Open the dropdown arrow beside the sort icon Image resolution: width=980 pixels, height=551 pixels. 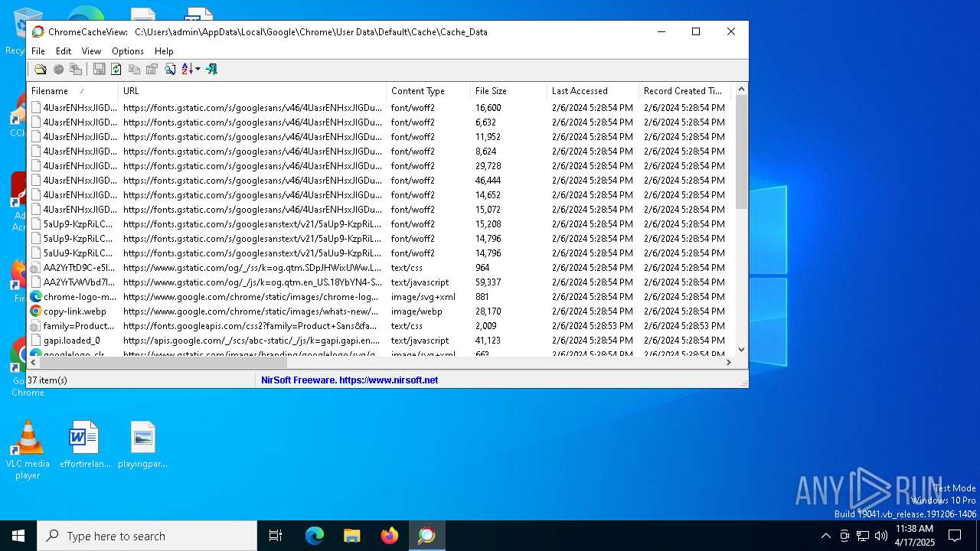click(x=198, y=69)
